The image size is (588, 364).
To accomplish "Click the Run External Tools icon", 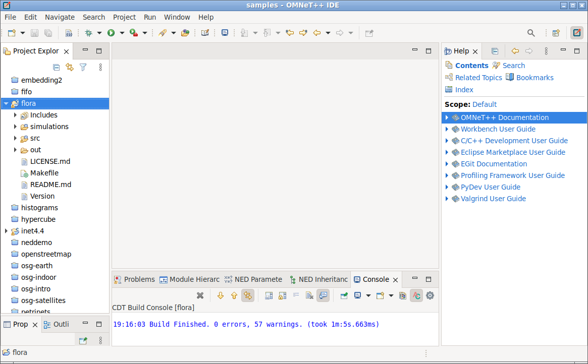I will pos(134,33).
